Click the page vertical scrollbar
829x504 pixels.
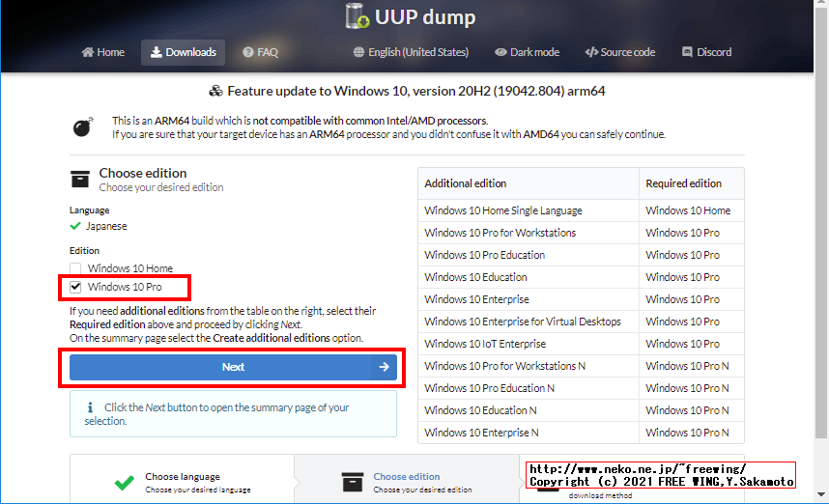click(x=821, y=222)
